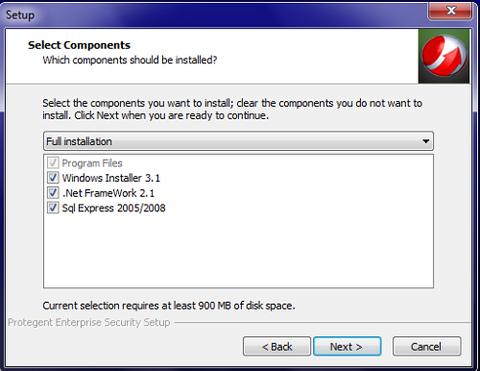480x371 pixels.
Task: Cancel the setup wizard
Action: pos(427,347)
